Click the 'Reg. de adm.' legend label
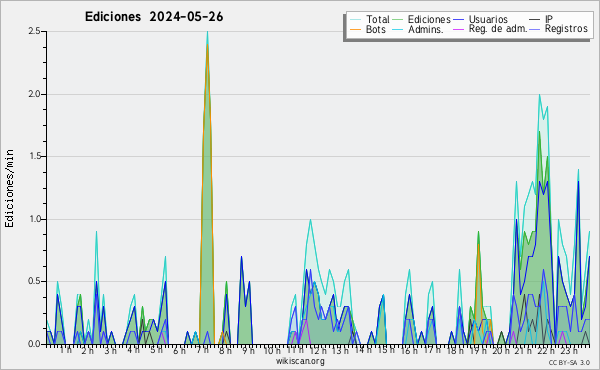 pyautogui.click(x=498, y=29)
